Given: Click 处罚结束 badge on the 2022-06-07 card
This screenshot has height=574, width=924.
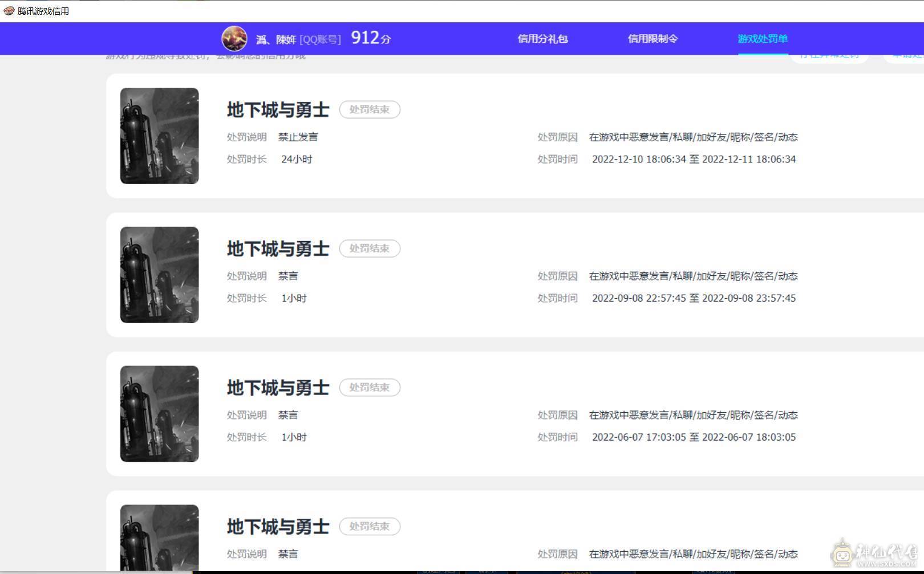Looking at the screenshot, I should [370, 388].
